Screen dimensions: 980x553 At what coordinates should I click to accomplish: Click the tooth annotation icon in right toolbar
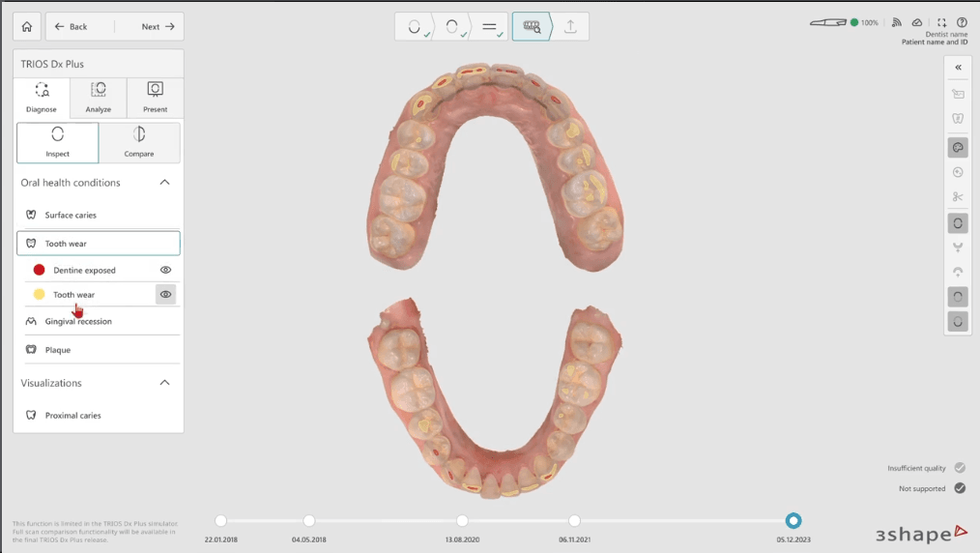pyautogui.click(x=958, y=118)
